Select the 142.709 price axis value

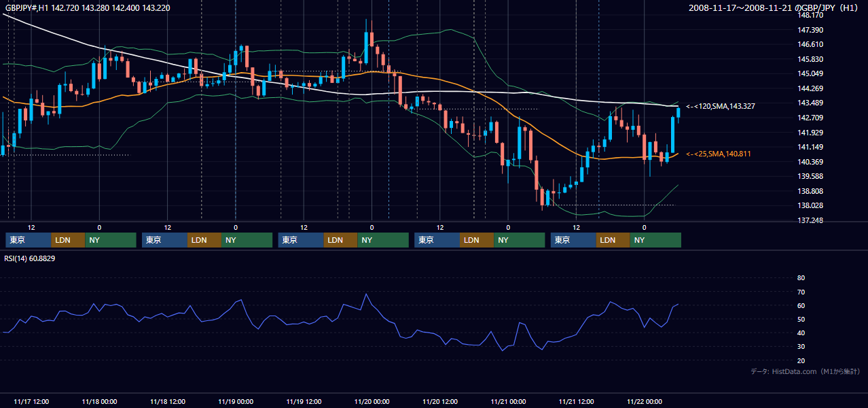810,118
